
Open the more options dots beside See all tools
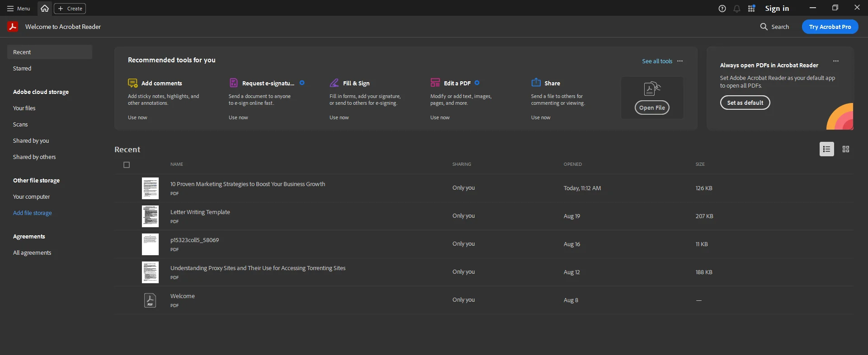point(680,61)
